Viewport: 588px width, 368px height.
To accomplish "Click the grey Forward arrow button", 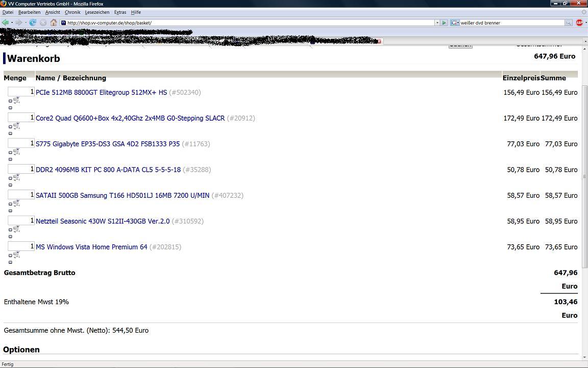I will pyautogui.click(x=18, y=22).
